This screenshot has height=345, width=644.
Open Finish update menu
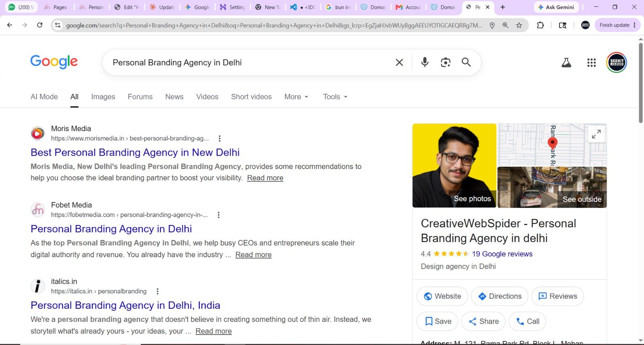pyautogui.click(x=617, y=25)
